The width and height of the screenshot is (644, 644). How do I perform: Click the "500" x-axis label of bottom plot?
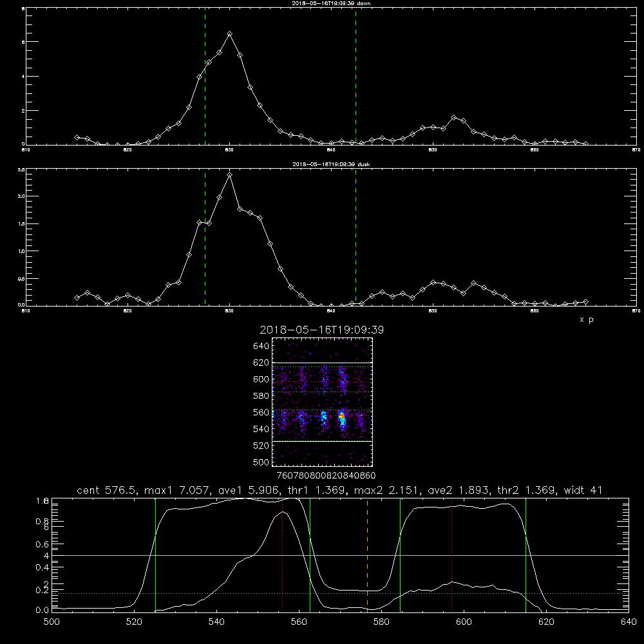click(x=52, y=622)
